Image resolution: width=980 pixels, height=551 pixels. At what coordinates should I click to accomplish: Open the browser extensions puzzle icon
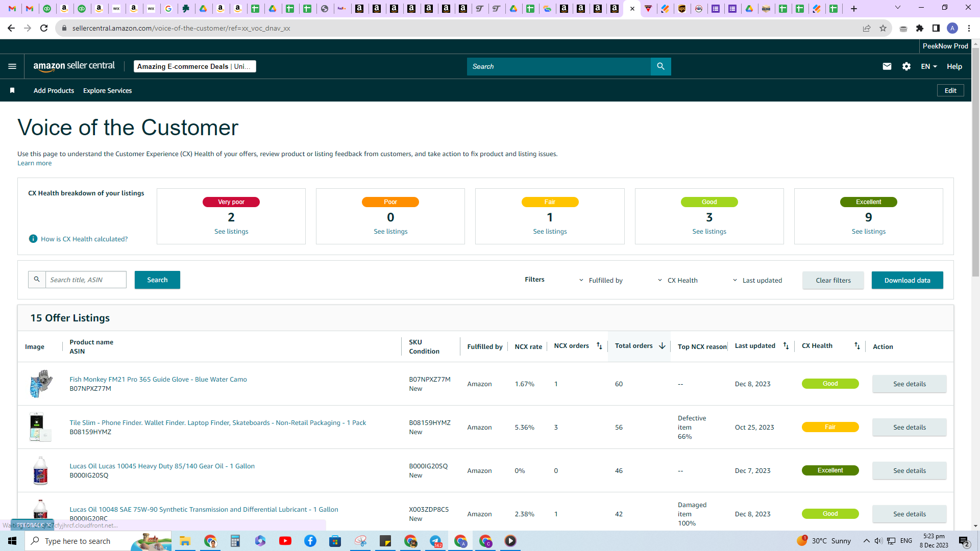pos(920,28)
